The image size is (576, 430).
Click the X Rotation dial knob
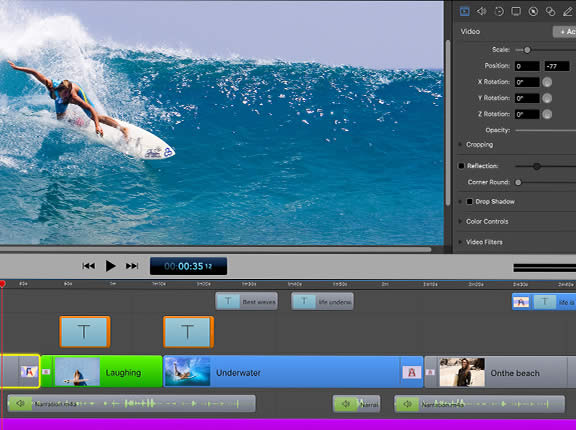tap(547, 82)
